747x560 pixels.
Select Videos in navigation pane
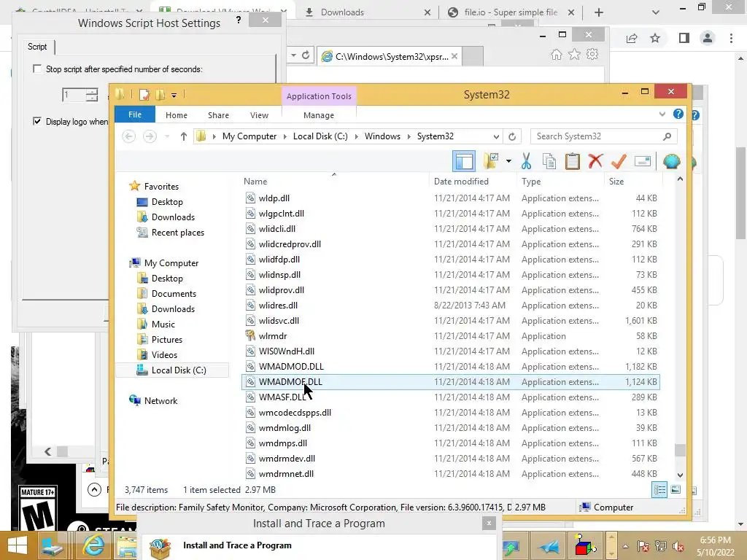click(164, 355)
